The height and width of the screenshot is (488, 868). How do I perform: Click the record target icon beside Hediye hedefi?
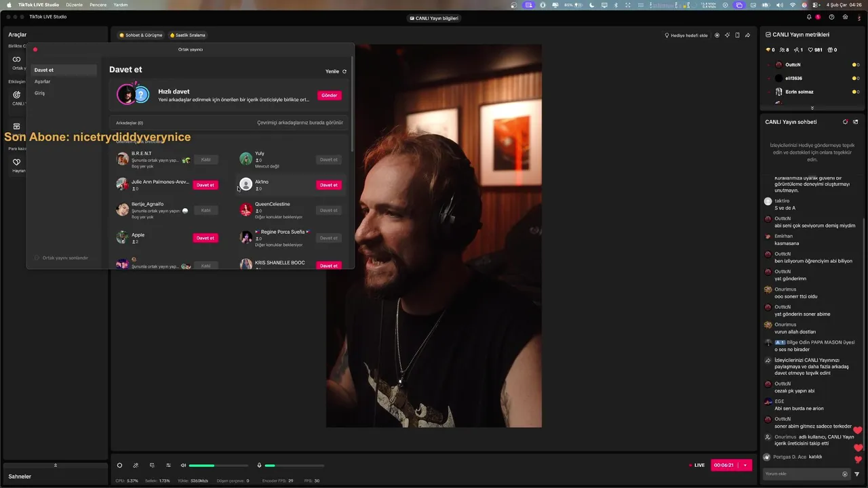(717, 35)
